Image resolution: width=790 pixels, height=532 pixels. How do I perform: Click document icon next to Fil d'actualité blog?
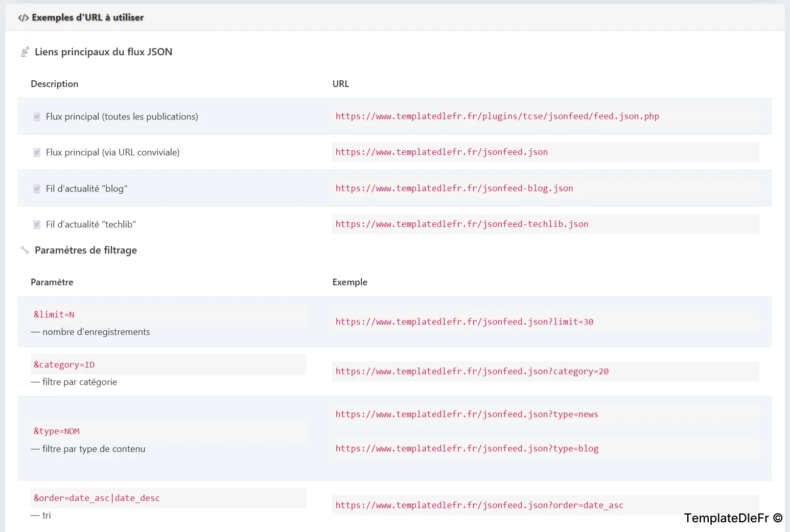point(37,189)
